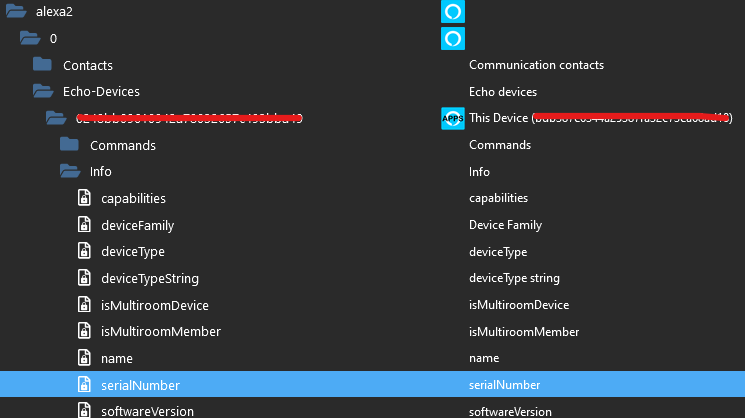Select the highlighted serialNumber state row

click(x=372, y=384)
